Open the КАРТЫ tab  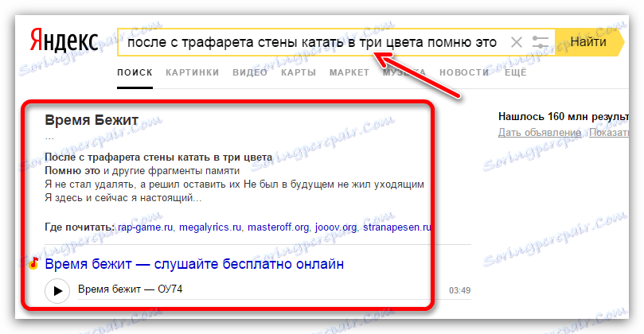[299, 72]
